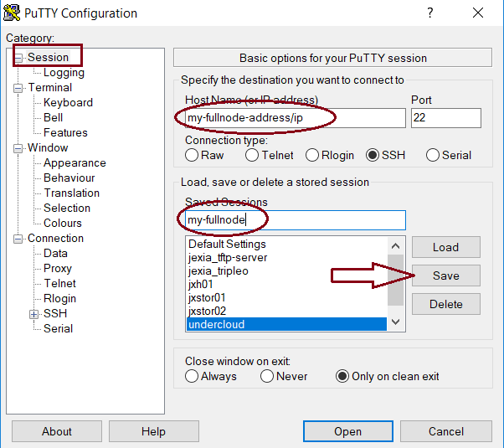Viewport: 504px width, 448px height.
Task: Open the Serial category in tree
Action: point(58,329)
